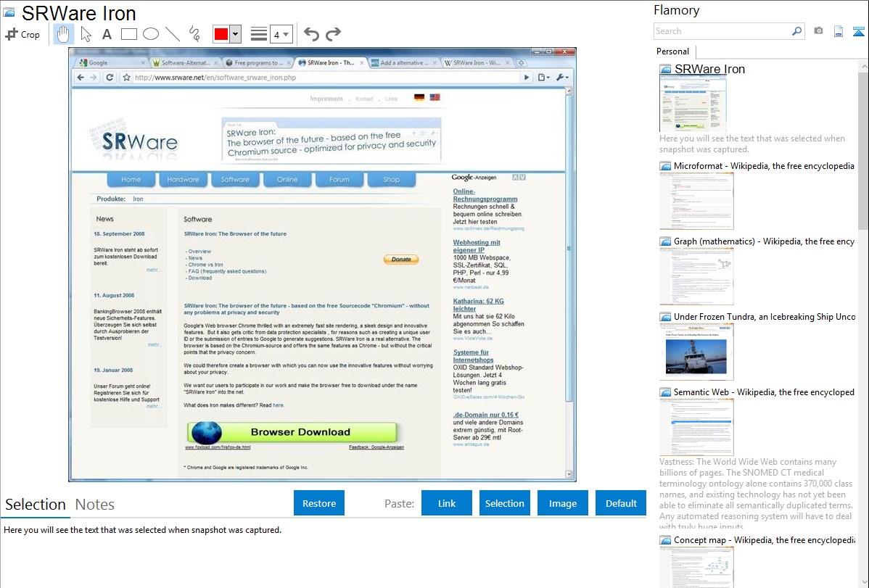Select the ellipse shape tool
Viewport: 869px width, 588px height.
tap(151, 34)
